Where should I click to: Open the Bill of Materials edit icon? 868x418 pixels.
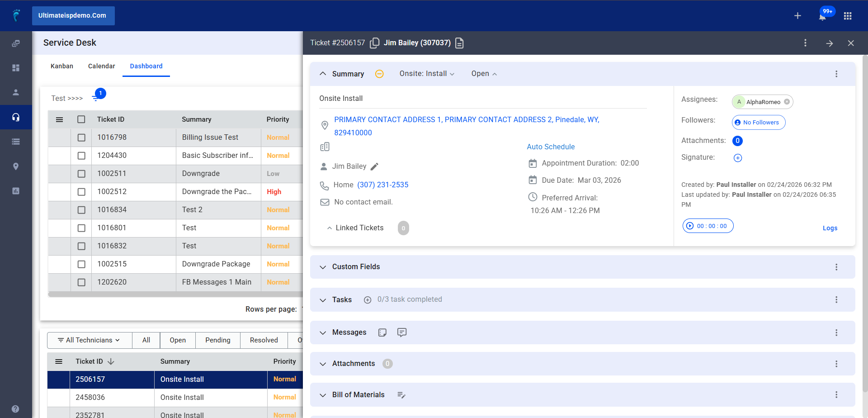click(401, 395)
